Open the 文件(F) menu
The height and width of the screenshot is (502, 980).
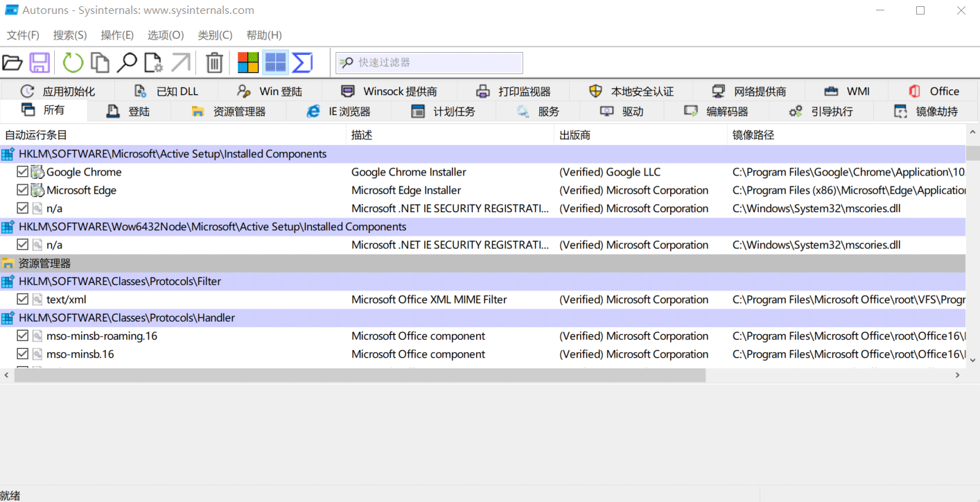click(x=23, y=35)
